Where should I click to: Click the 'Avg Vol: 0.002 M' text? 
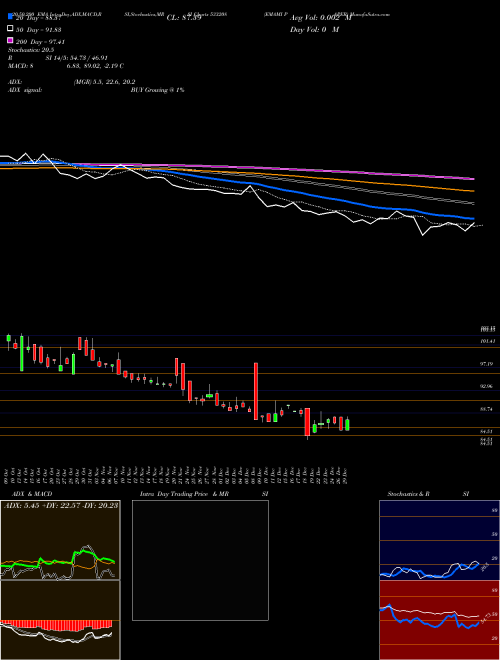click(320, 18)
